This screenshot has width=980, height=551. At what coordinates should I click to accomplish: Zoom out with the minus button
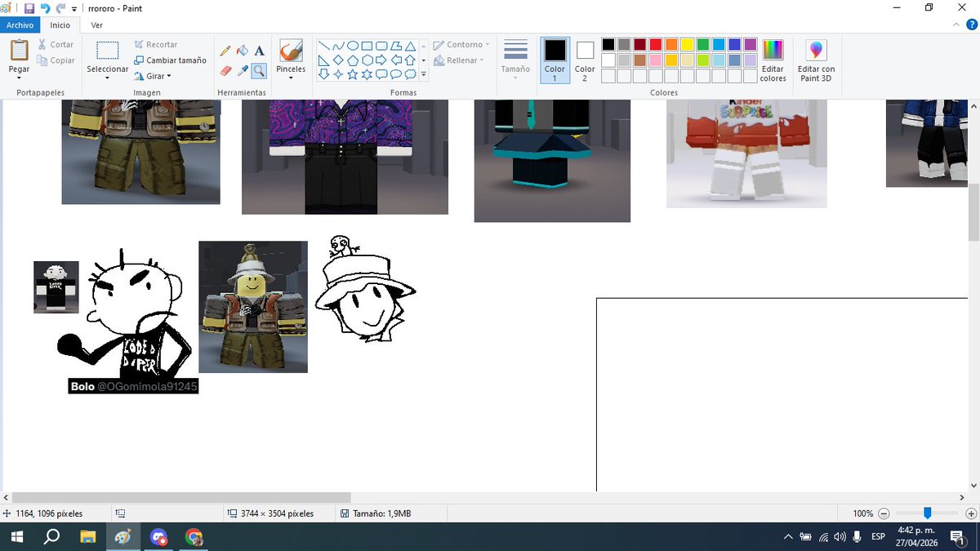[x=884, y=513]
